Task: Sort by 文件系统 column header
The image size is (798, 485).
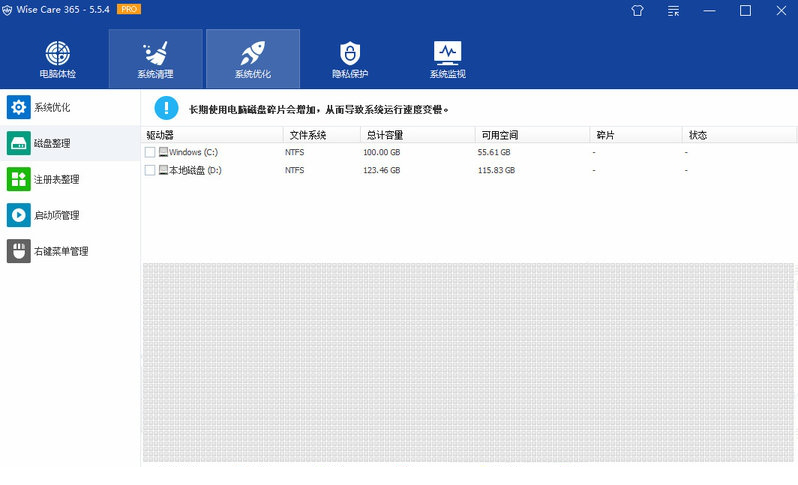Action: [322, 135]
